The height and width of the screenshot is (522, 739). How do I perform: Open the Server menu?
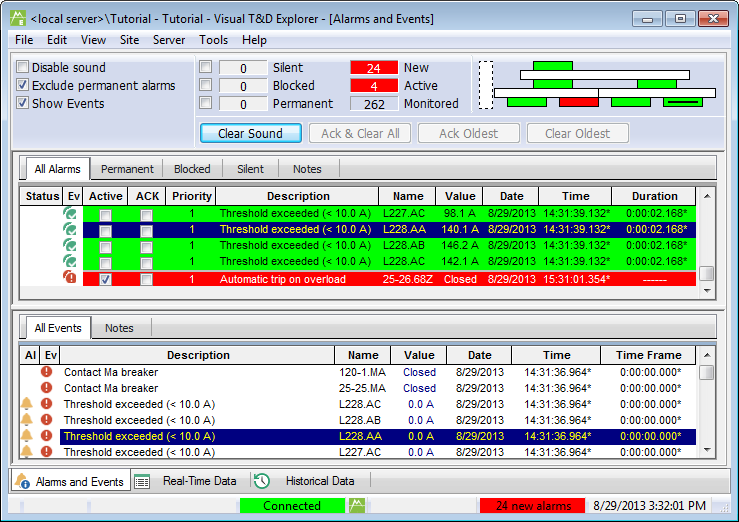point(169,40)
